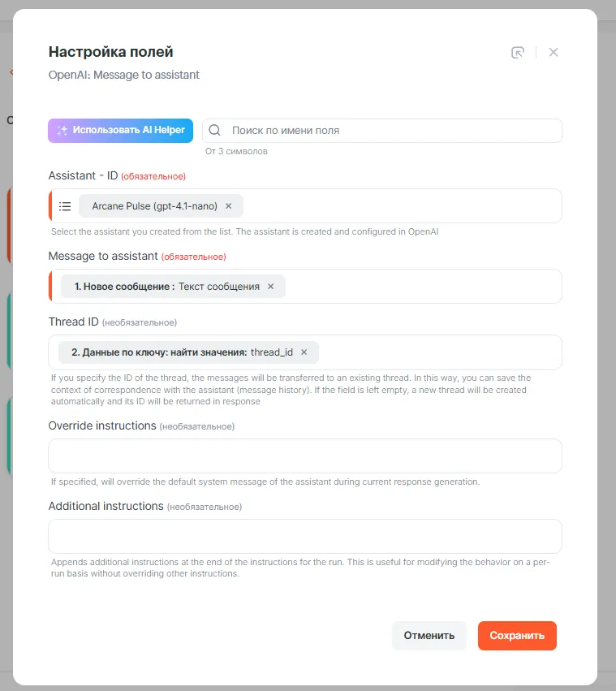Click into the Additional instructions field

pos(305,536)
